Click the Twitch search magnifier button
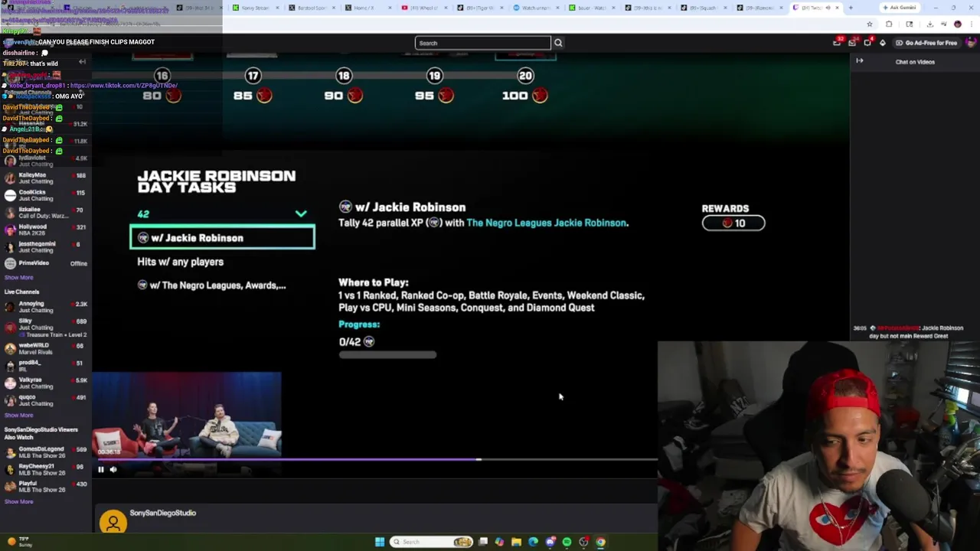The height and width of the screenshot is (551, 980). click(558, 43)
